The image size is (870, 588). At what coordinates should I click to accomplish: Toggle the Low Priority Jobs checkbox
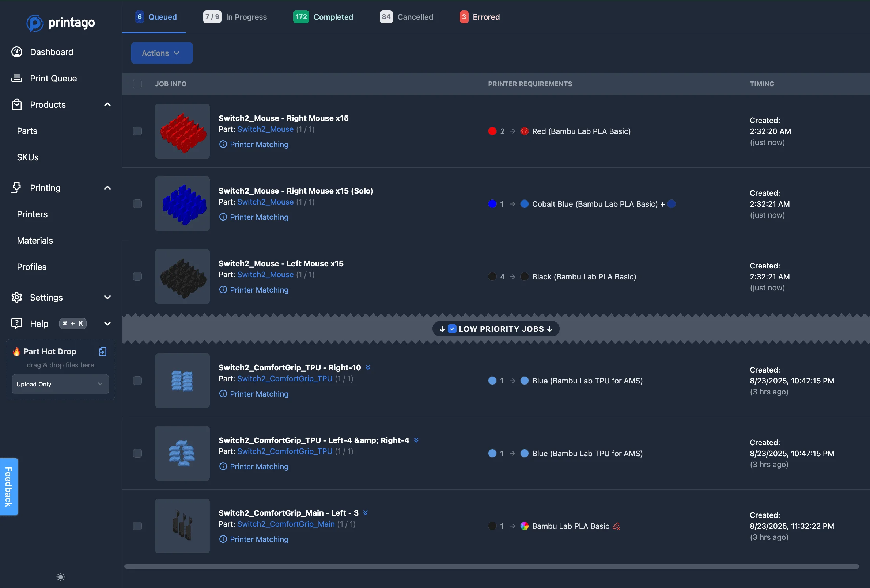452,329
